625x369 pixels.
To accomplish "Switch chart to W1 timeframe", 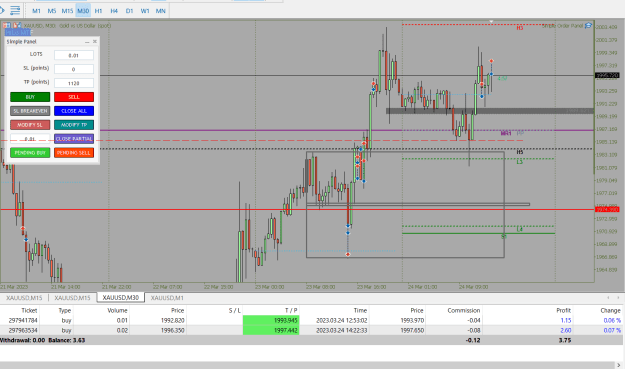I will (x=145, y=11).
